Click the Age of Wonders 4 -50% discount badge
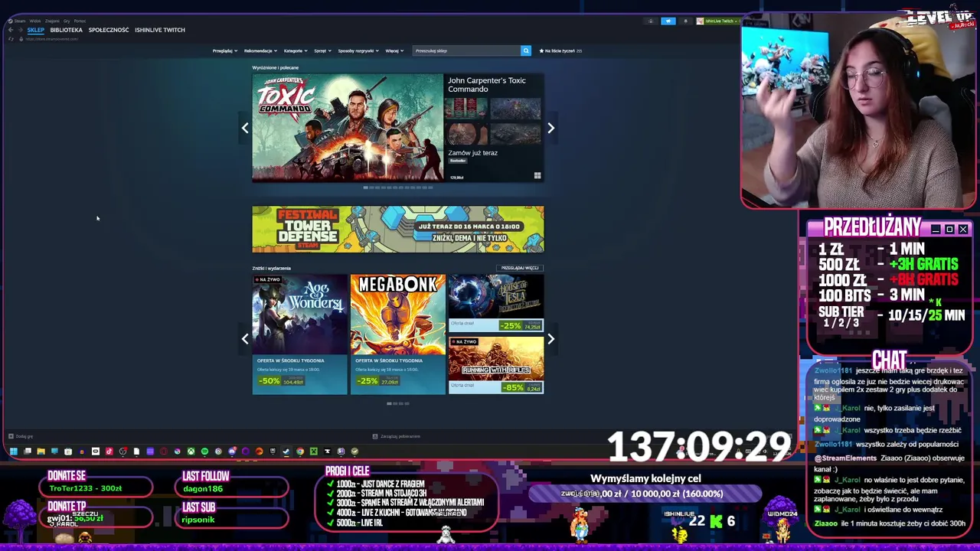This screenshot has width=980, height=551. (269, 380)
